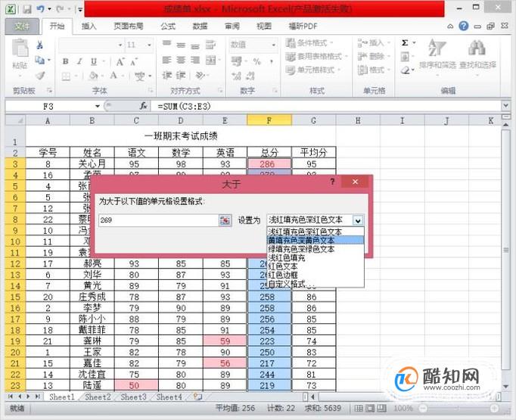Click the Cut scissors icon
Screen dimensions: 516x420
[x=40, y=45]
